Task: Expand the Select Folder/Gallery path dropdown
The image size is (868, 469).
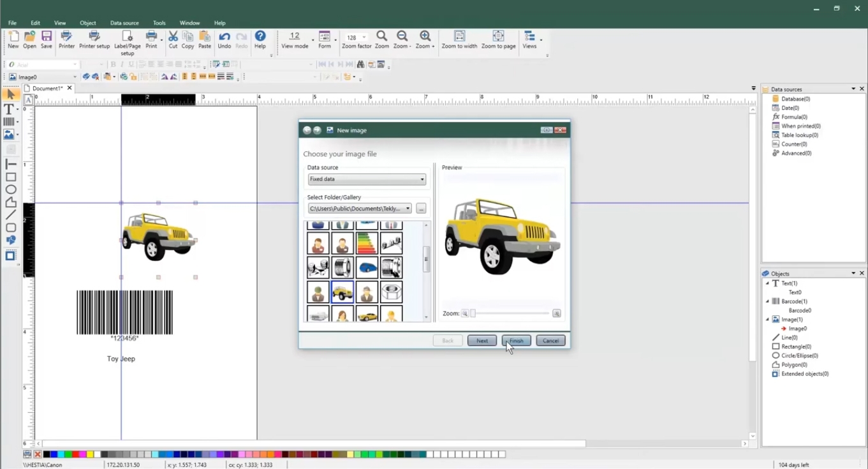Action: pos(408,209)
